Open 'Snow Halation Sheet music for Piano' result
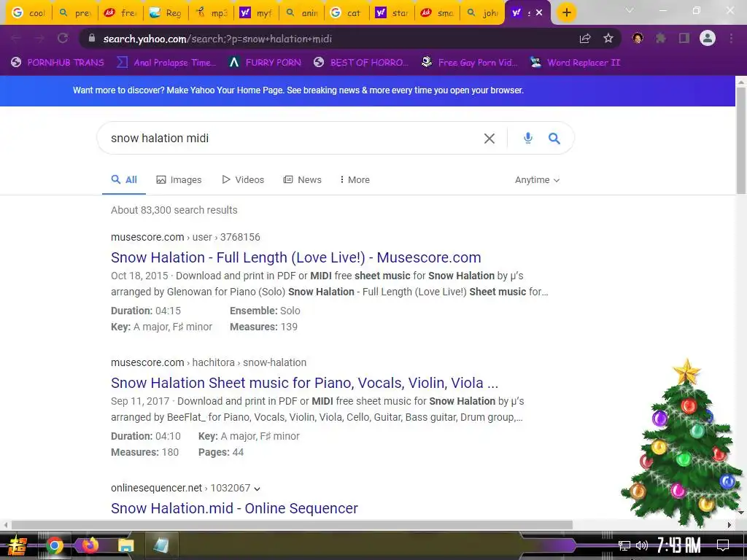 coord(304,383)
